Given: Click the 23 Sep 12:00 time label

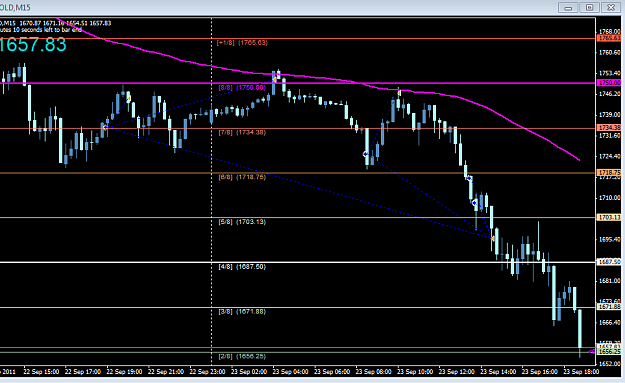Looking at the screenshot, I should [456, 371].
